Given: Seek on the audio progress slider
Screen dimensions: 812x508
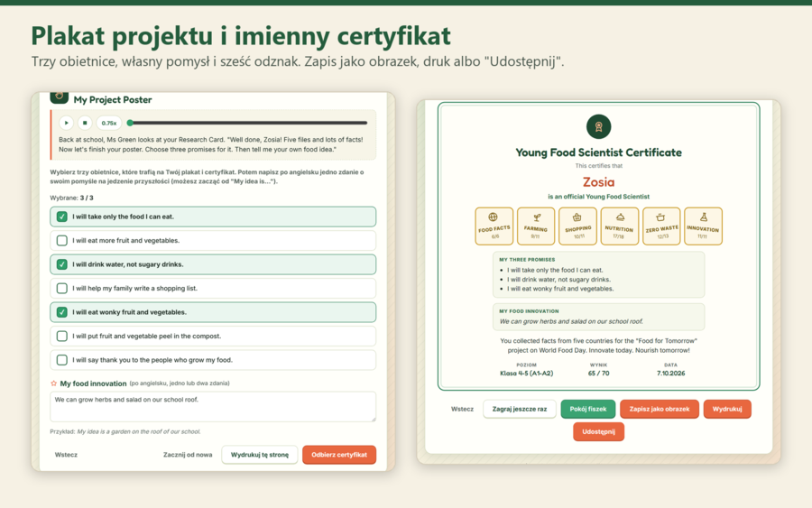Looking at the screenshot, I should 249,123.
